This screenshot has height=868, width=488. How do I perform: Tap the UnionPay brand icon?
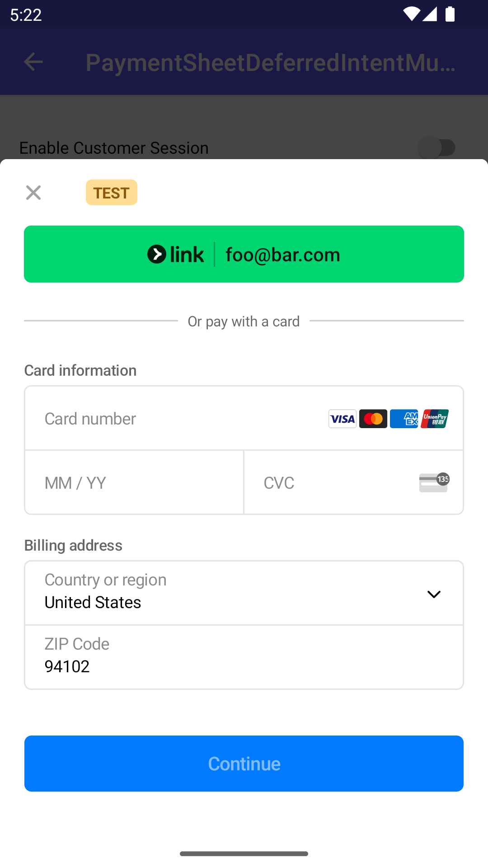[435, 419]
